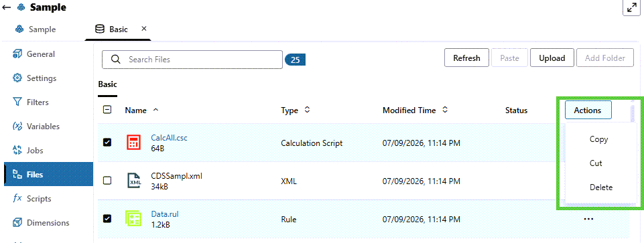Image resolution: width=644 pixels, height=243 pixels.
Task: Open the Actions dropdown
Action: point(588,110)
